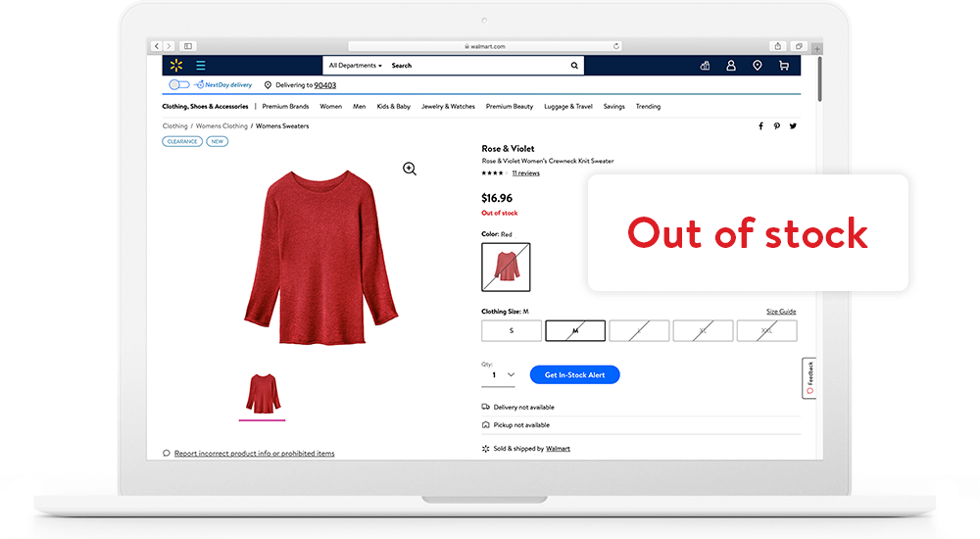
Task: Zoom the sweater product image
Action: pos(410,169)
